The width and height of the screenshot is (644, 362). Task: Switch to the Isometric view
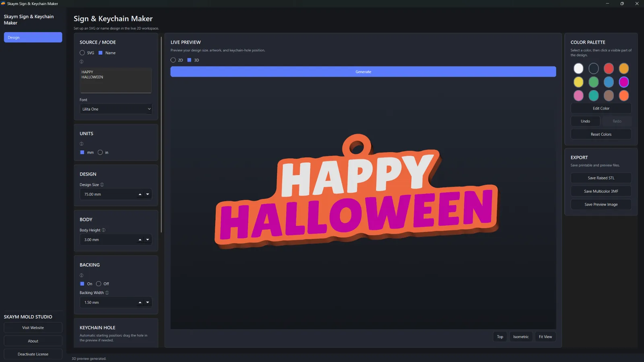521,337
